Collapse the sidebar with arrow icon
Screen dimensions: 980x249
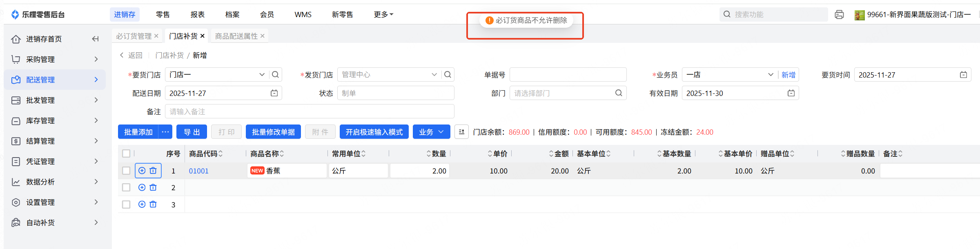click(95, 39)
